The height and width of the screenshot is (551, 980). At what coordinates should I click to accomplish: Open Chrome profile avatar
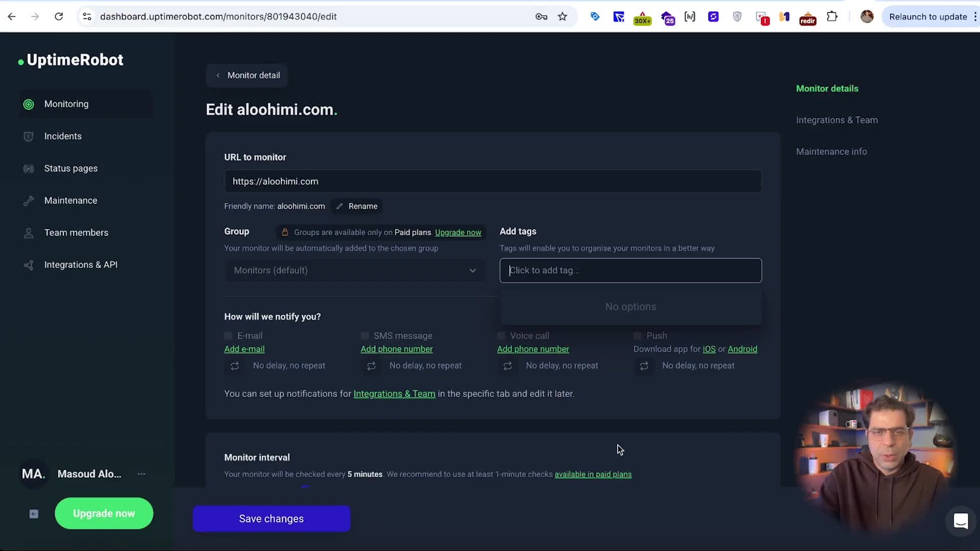tap(867, 16)
